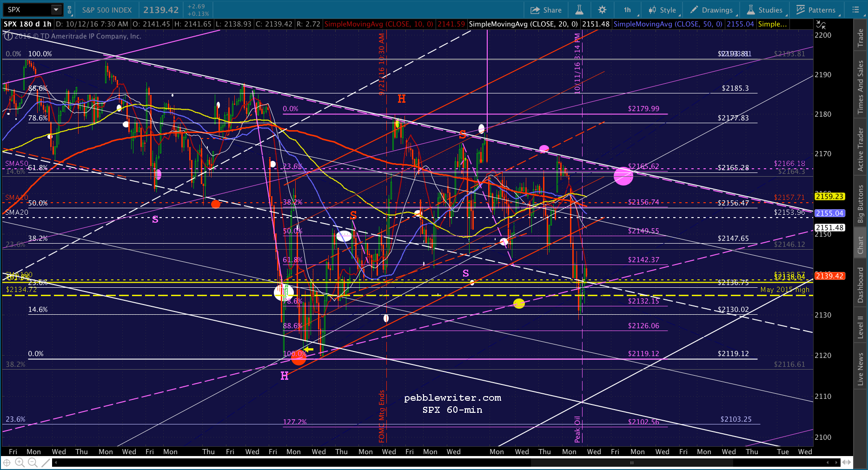Click the zoom out magnifier icon

pyautogui.click(x=33, y=463)
